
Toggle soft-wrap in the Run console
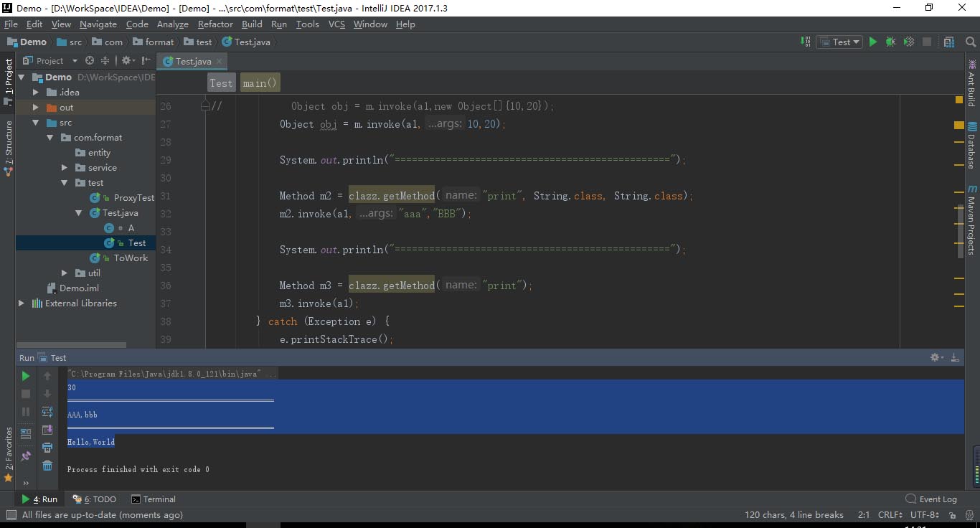tap(47, 412)
